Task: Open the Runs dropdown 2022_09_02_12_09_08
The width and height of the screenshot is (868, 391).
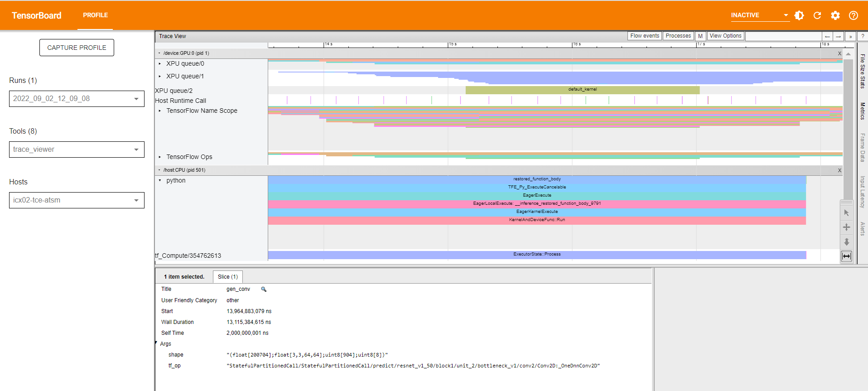Action: coord(77,99)
